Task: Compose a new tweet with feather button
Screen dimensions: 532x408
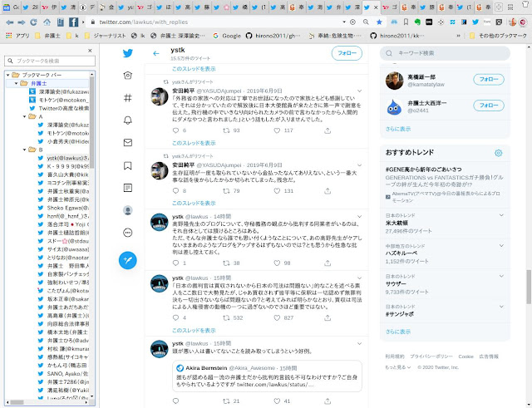Action: pyautogui.click(x=128, y=260)
